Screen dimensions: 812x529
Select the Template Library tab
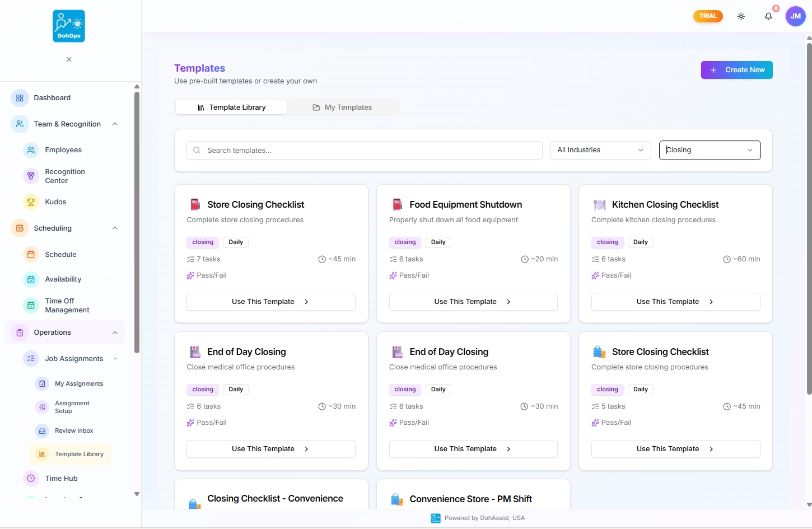coord(231,107)
